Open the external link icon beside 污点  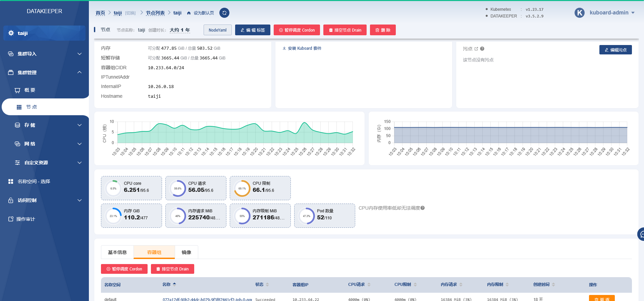pos(476,49)
